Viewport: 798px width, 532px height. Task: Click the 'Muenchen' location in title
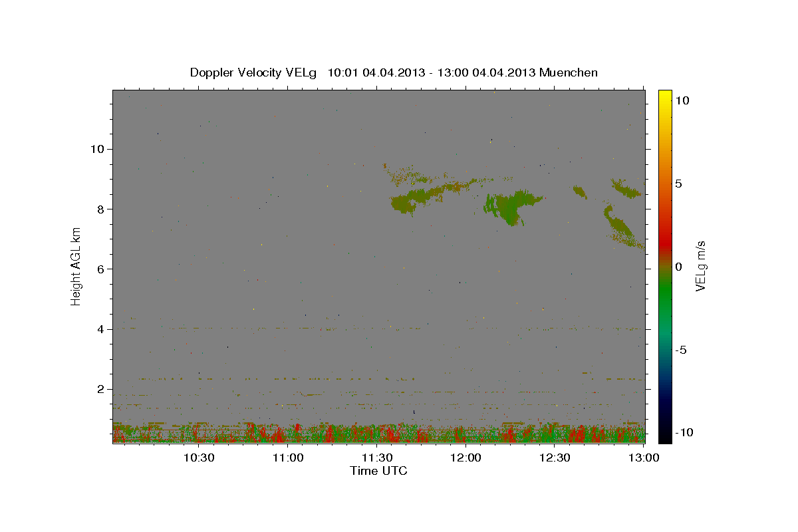569,72
